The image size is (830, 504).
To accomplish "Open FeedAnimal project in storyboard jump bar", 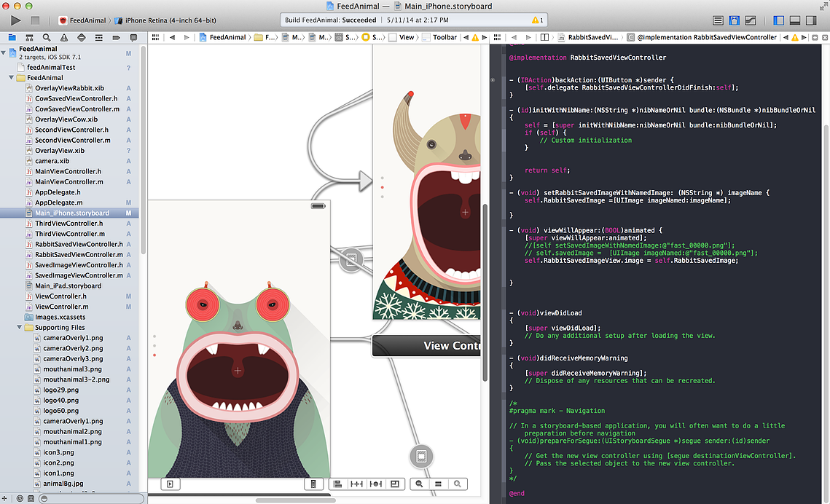I will pyautogui.click(x=223, y=38).
